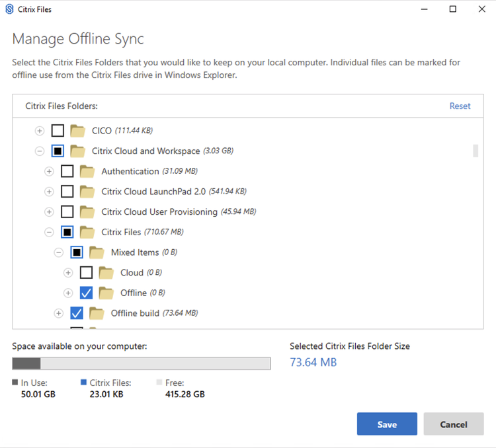Select the Citrix Cloud User Provisioning folder icon
This screenshot has height=448, width=496.
(87, 212)
